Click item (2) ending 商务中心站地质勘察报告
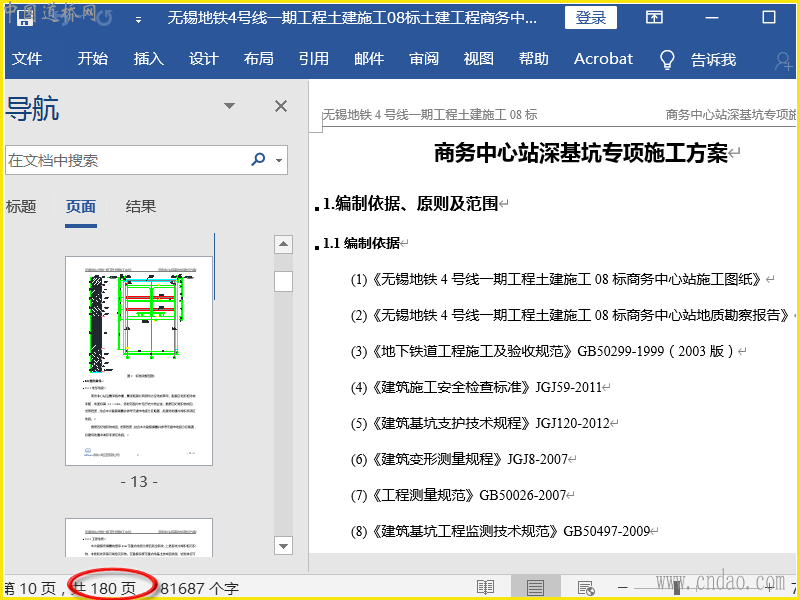Screen dimensions: 800x600 (x=570, y=315)
